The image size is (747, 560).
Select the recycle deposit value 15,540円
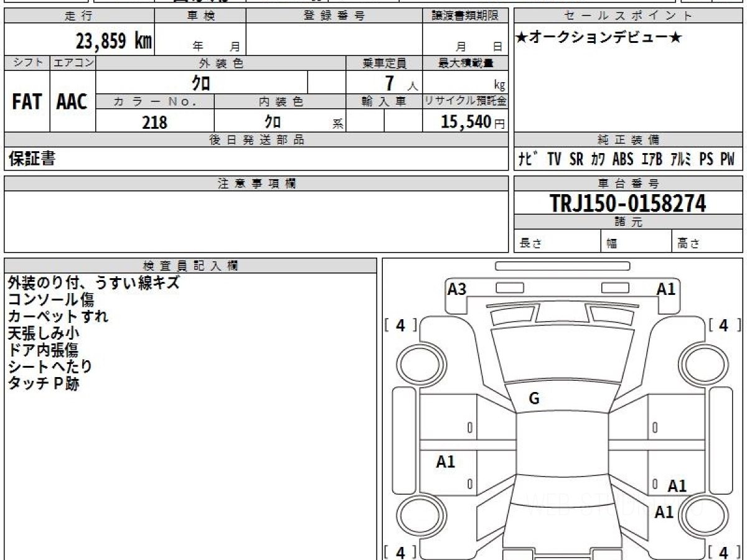[x=473, y=122]
